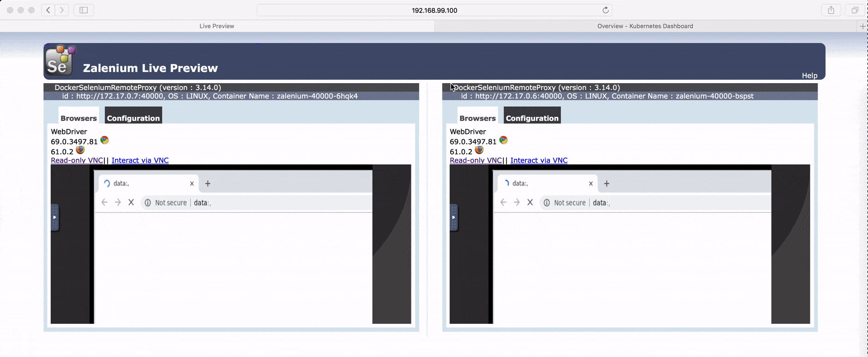The image size is (868, 357).
Task: Select Browsers tab in right node
Action: click(x=477, y=118)
